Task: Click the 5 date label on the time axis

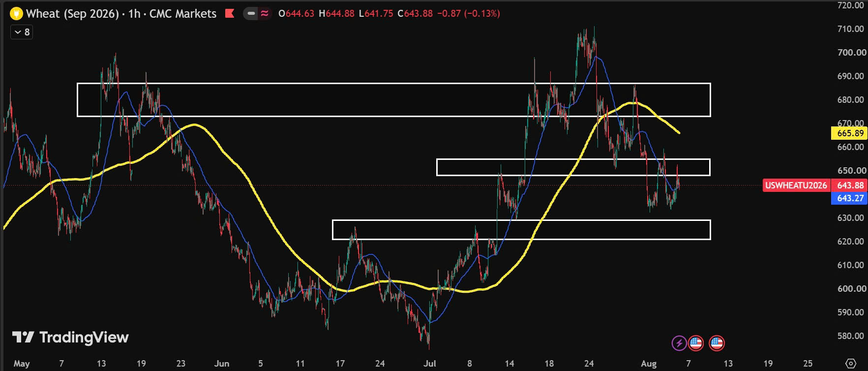Action: (x=261, y=364)
